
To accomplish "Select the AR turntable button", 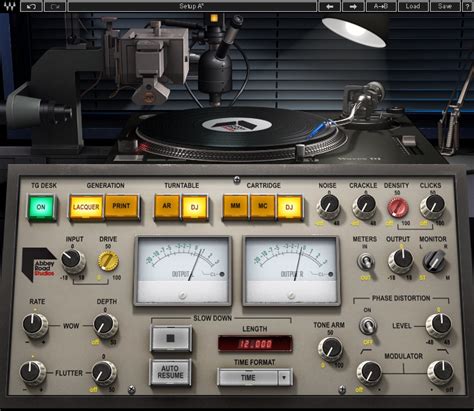I will (167, 206).
